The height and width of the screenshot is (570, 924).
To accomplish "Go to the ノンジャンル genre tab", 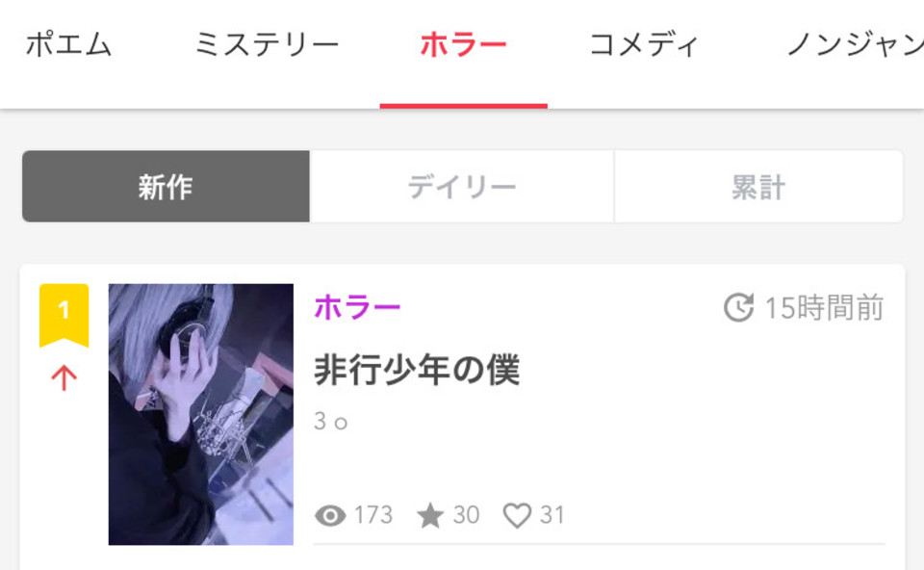I will [x=856, y=45].
